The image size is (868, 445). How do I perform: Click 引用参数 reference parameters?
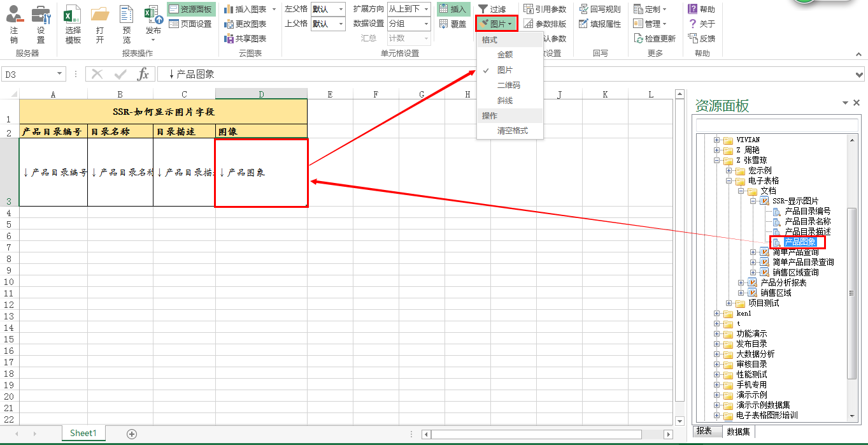tap(544, 9)
